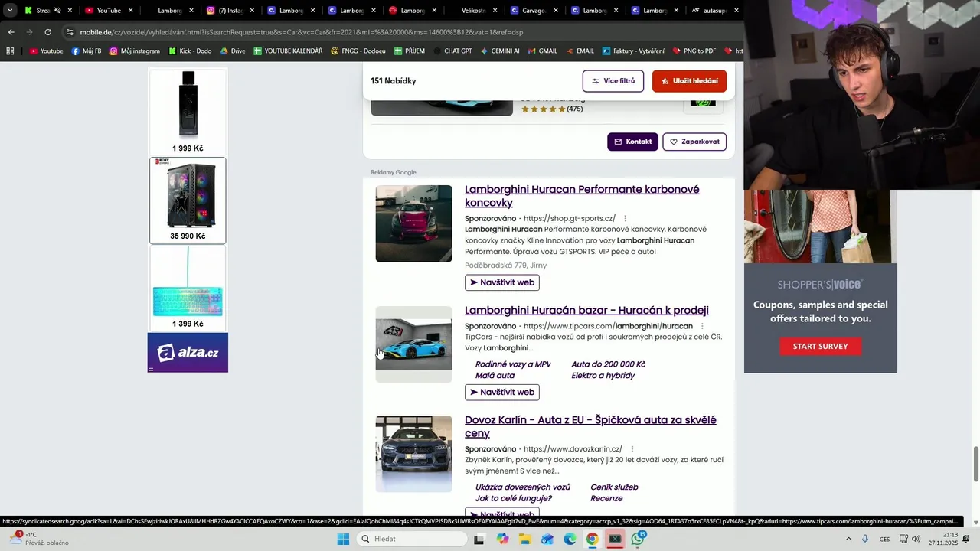Go back to the previous page
This screenshot has width=980, height=551.
pyautogui.click(x=11, y=32)
